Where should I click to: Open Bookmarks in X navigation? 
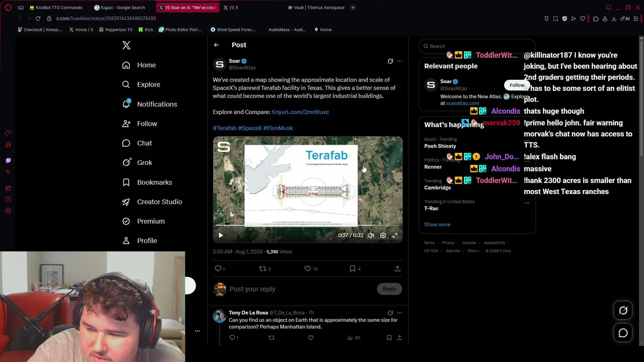147,182
